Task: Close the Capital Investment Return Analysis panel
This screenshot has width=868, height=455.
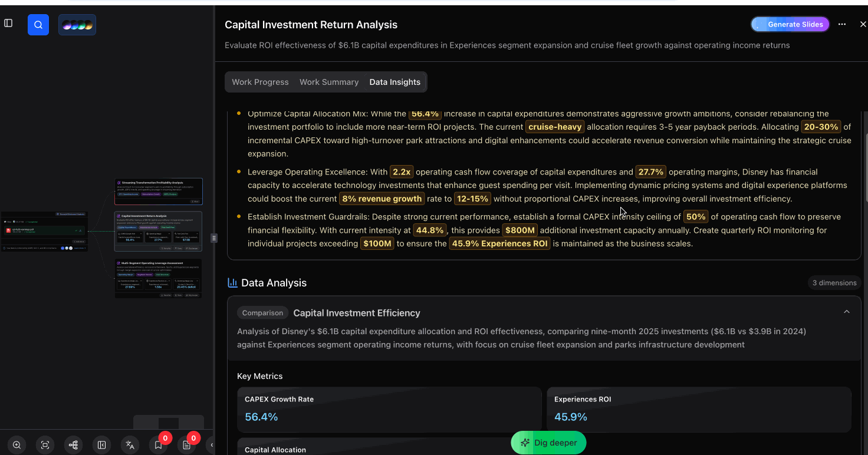Action: pyautogui.click(x=863, y=24)
